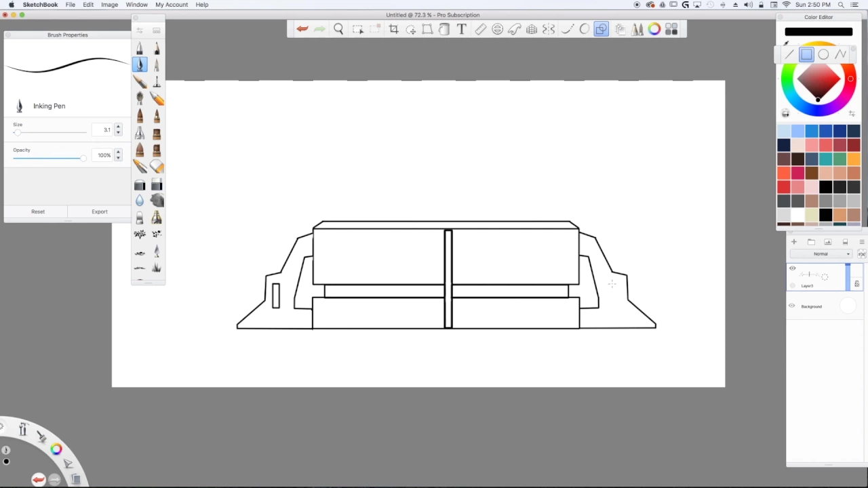Open the Ruler guide tool
Screen dimensions: 868x488
(x=480, y=29)
